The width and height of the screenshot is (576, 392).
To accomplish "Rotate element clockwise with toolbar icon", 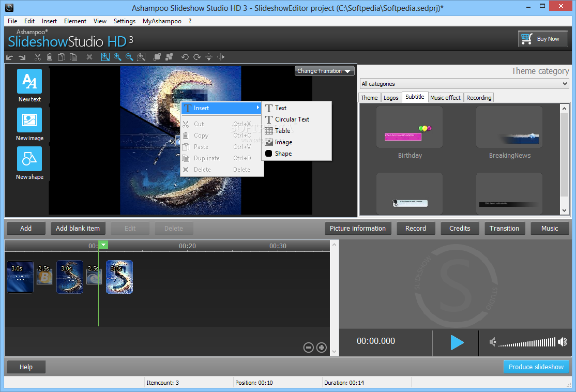I will point(197,57).
